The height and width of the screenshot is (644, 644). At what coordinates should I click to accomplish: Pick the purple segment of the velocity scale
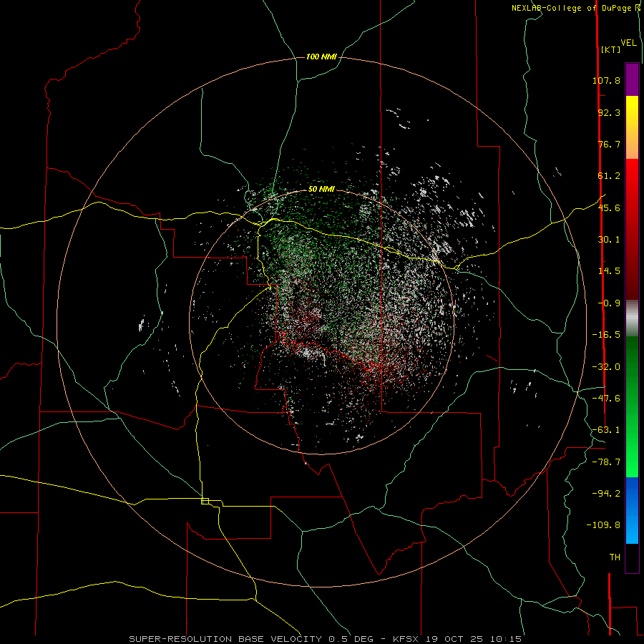click(x=632, y=79)
